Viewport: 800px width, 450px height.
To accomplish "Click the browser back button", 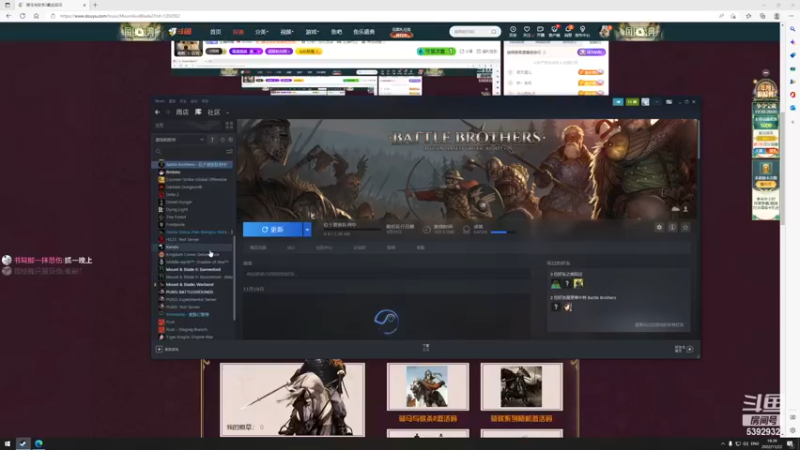I will pos(8,16).
